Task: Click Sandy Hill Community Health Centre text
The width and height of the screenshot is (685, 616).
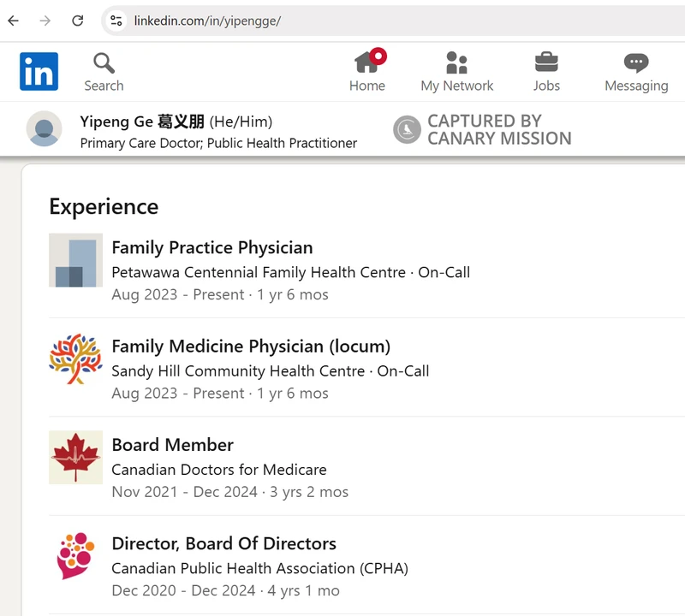Action: (x=238, y=371)
